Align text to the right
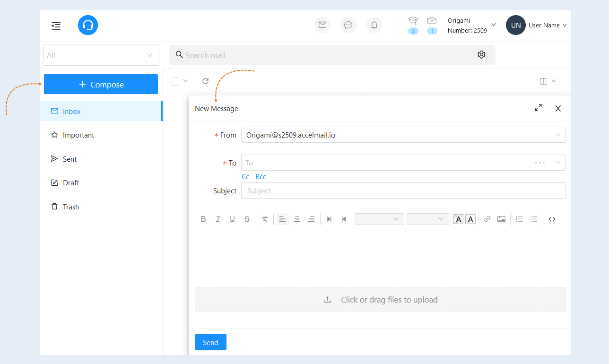 311,219
